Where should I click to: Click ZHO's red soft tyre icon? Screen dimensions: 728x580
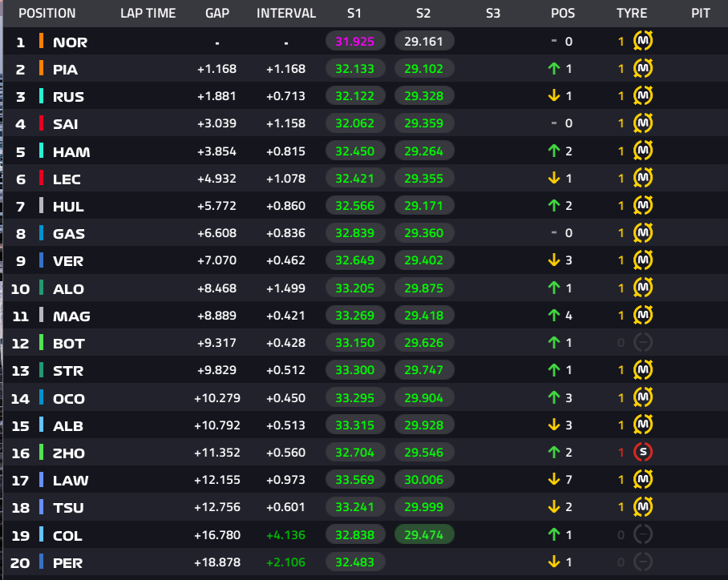(x=643, y=452)
